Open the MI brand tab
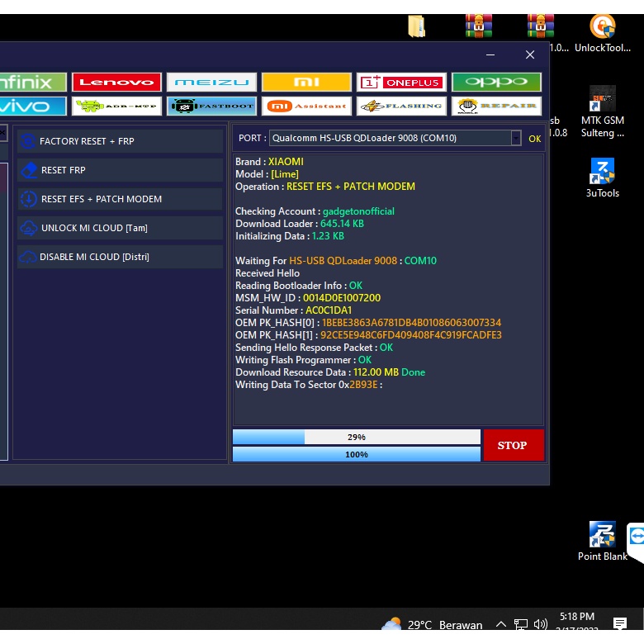644x644 pixels. (x=306, y=82)
